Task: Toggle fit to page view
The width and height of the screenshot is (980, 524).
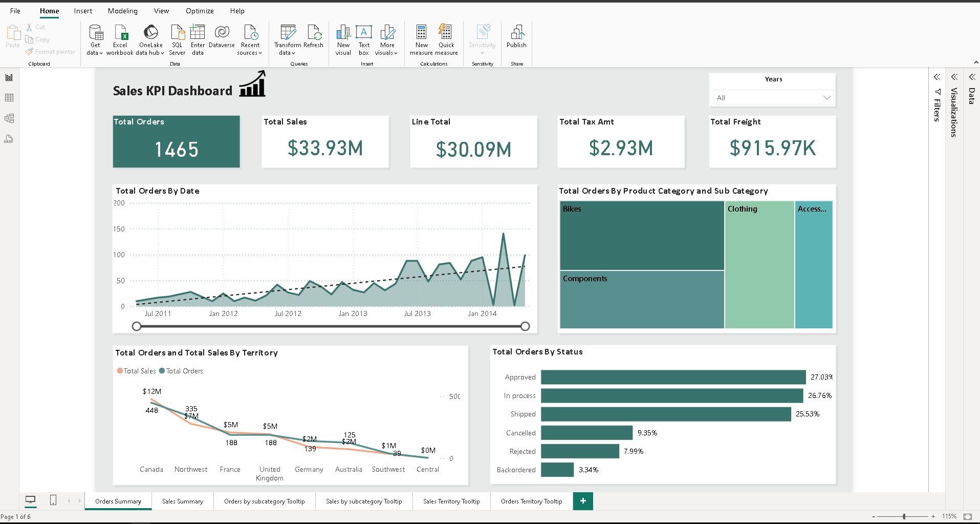Action: tap(967, 516)
